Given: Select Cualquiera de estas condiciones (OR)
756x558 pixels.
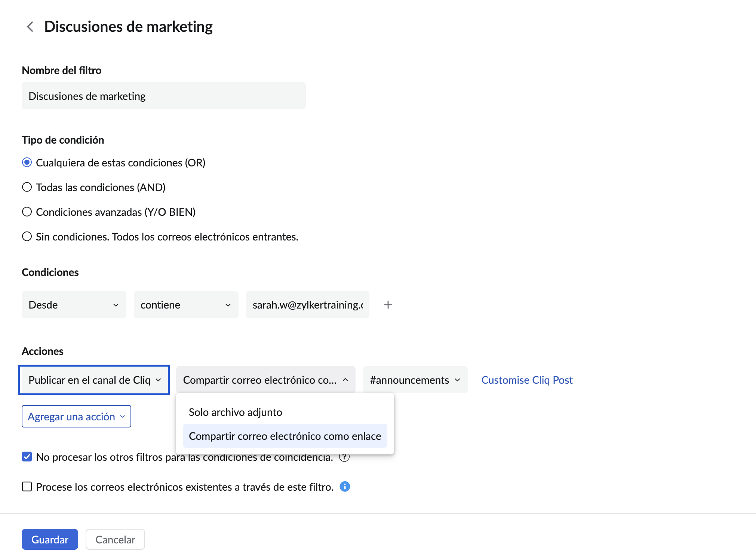Looking at the screenshot, I should click(x=27, y=163).
